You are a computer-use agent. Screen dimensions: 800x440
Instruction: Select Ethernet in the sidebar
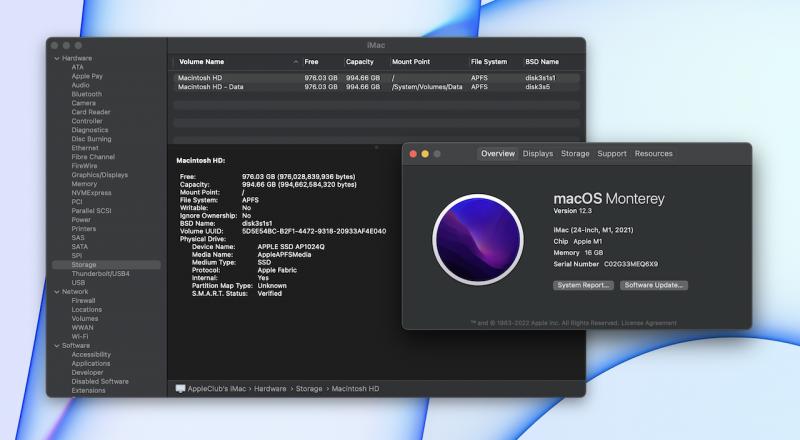click(85, 148)
